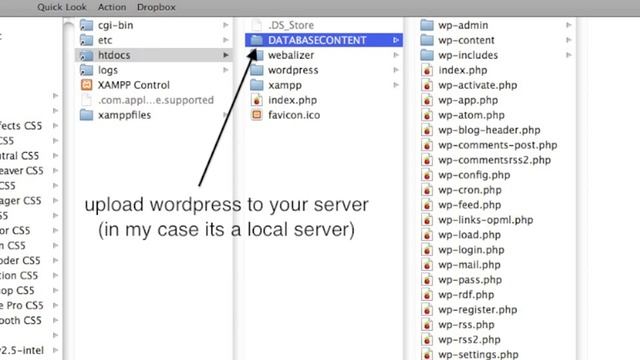The image size is (640, 360).
Task: Expand the cgi-bin folder arrow
Action: pos(226,25)
